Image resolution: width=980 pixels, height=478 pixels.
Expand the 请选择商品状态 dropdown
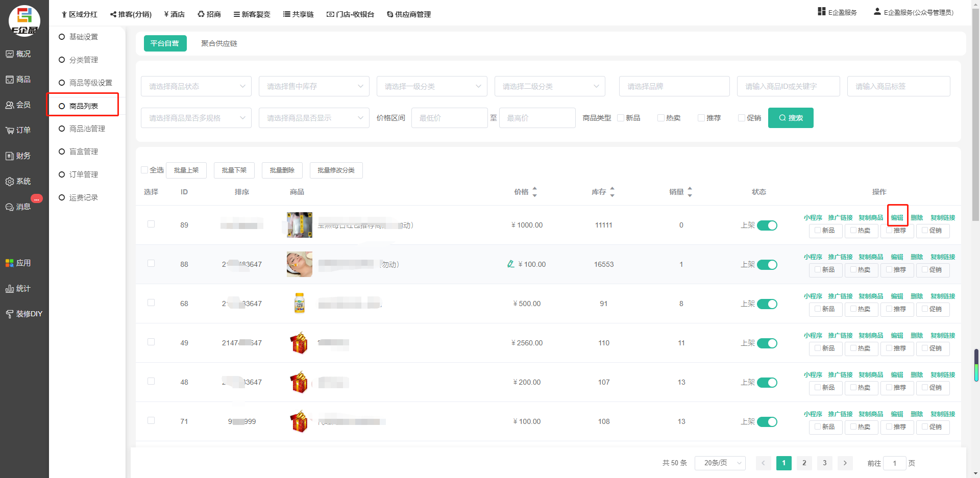[196, 86]
